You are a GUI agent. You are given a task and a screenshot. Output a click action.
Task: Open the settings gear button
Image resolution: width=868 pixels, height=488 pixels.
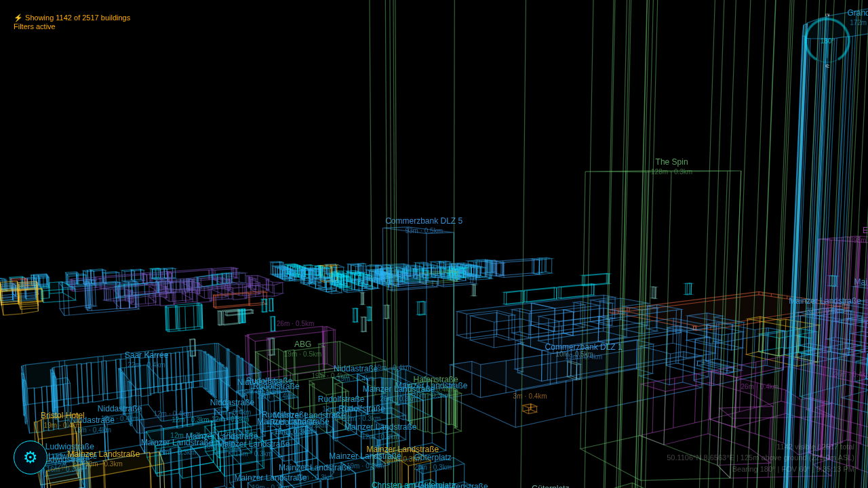[31, 457]
